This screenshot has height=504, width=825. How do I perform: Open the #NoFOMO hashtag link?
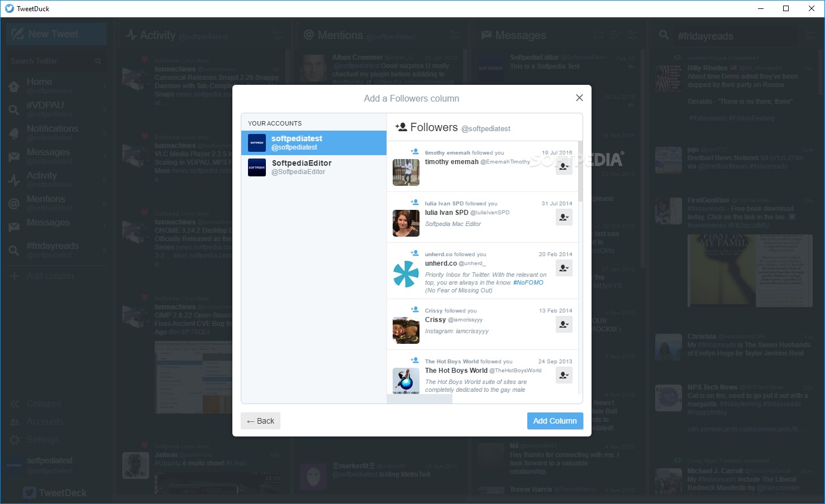(528, 282)
